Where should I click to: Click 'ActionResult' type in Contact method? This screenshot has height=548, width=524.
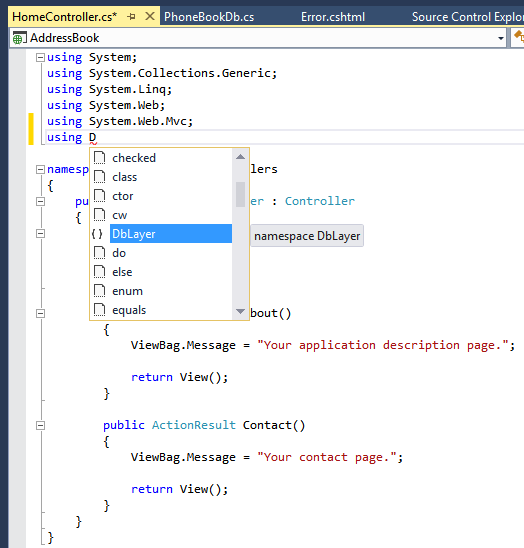pos(194,425)
